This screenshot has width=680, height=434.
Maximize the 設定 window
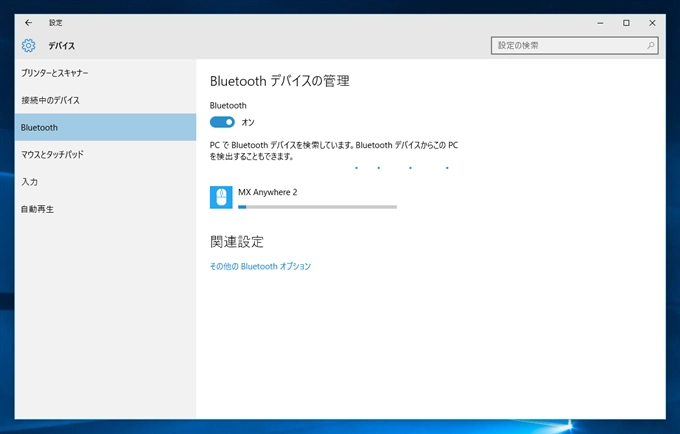626,23
